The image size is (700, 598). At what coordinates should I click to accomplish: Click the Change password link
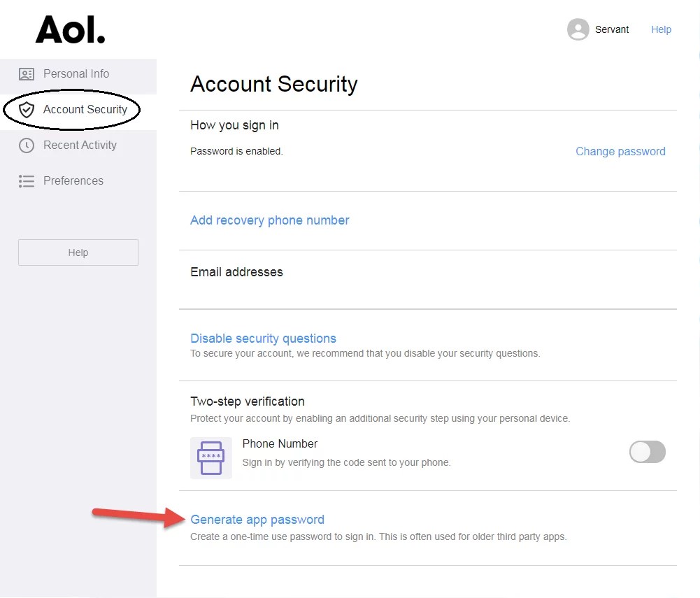620,151
